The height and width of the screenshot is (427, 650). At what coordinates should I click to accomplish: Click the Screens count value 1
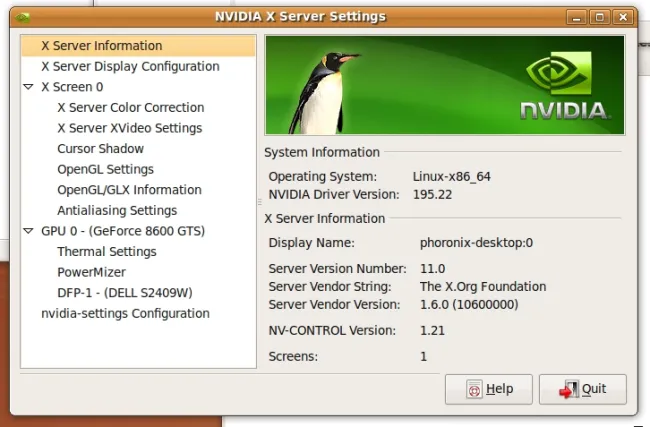(x=423, y=357)
